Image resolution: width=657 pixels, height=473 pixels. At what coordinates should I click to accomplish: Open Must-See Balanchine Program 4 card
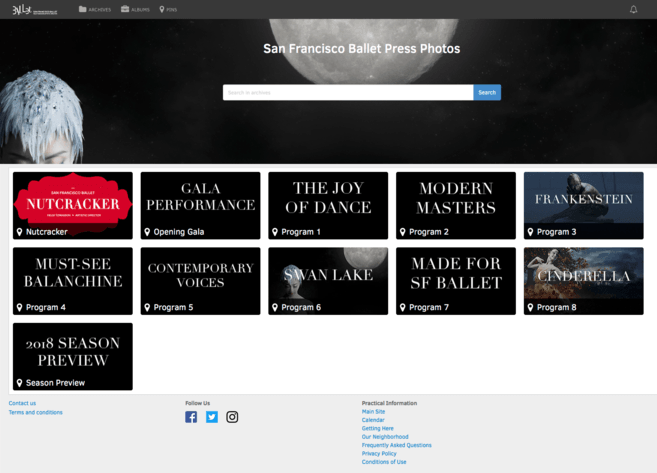click(x=73, y=281)
